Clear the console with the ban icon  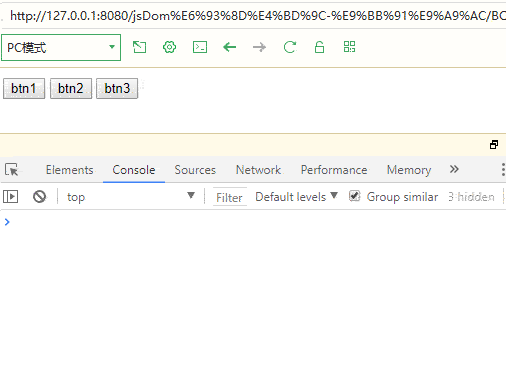39,196
